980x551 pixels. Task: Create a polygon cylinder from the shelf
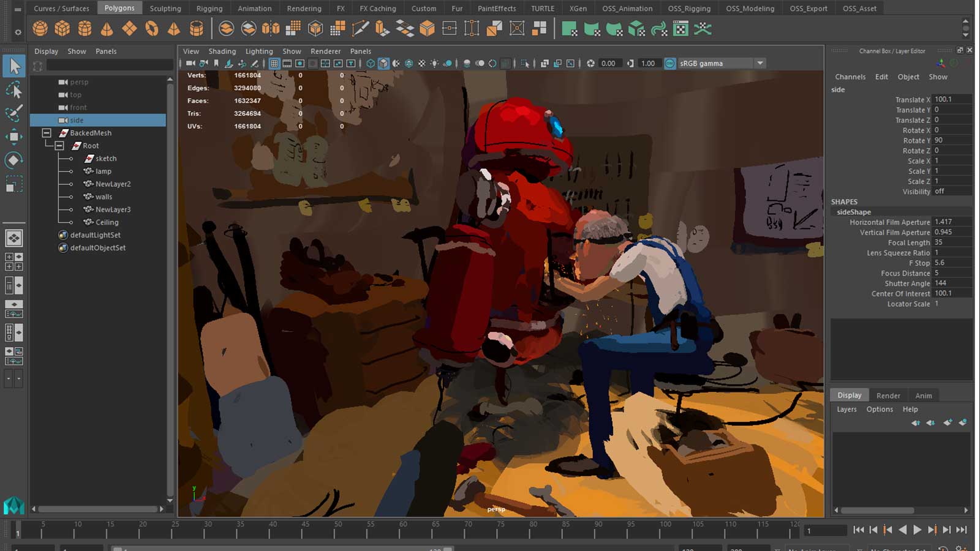tap(85, 29)
